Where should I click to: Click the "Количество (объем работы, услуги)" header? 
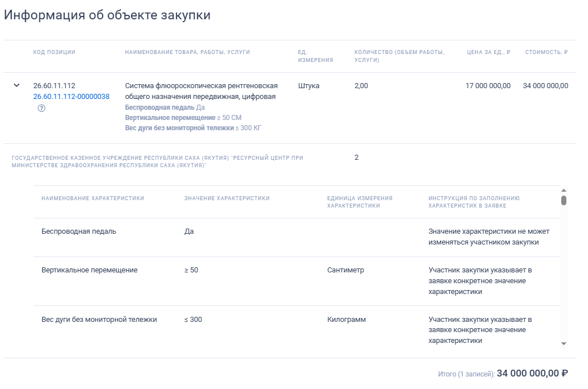tap(400, 56)
